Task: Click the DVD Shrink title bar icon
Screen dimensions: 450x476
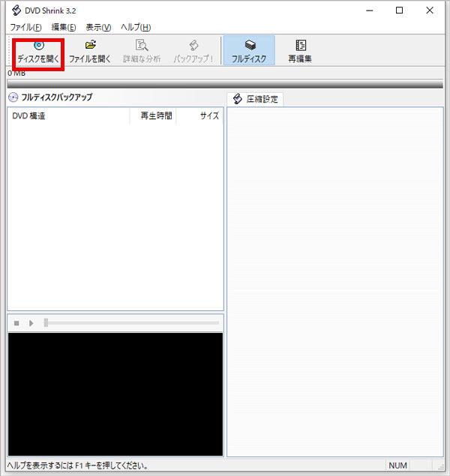Action: [x=16, y=10]
